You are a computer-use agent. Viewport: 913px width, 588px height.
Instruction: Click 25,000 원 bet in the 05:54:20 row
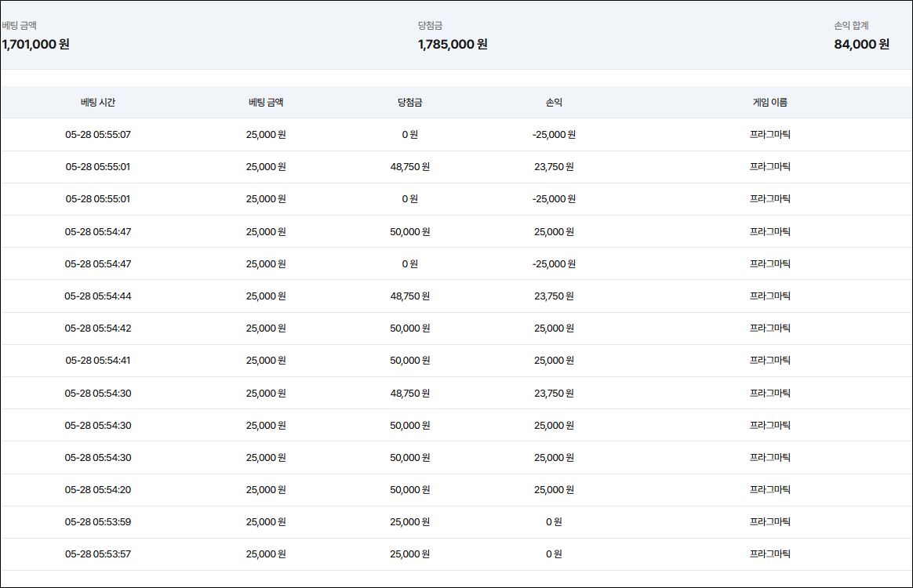[x=266, y=490]
